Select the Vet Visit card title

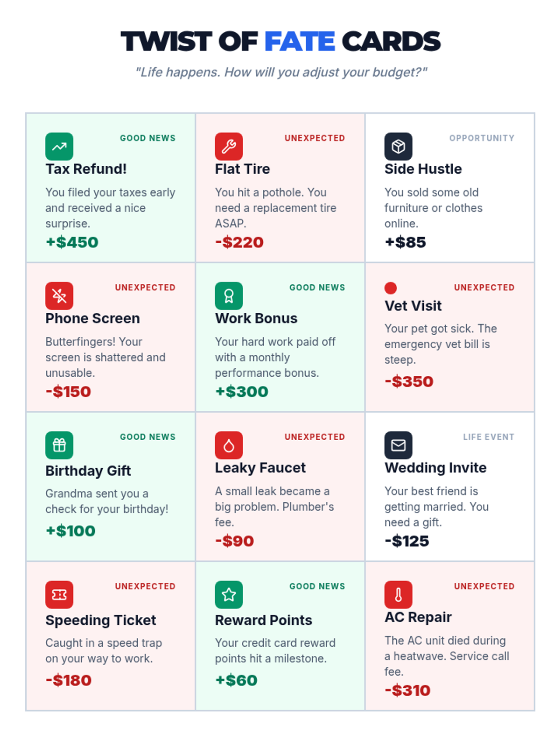click(413, 306)
